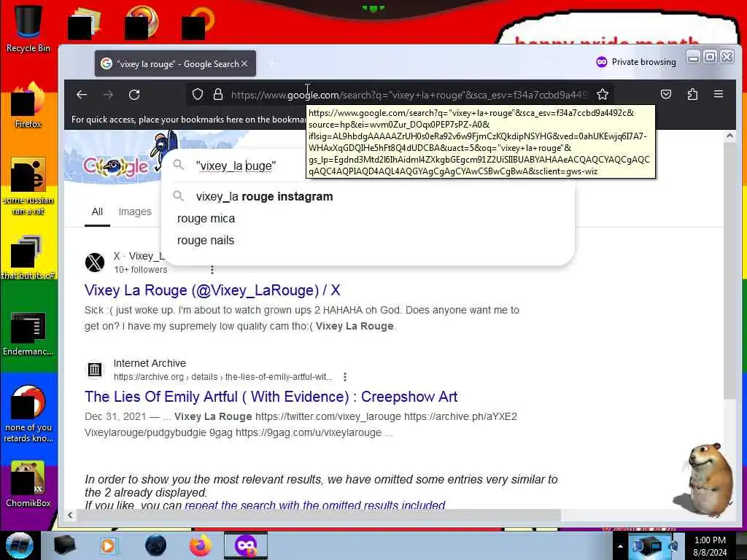This screenshot has height=560, width=747.
Task: Select the Firefox desktop shortcut
Action: pyautogui.click(x=28, y=106)
